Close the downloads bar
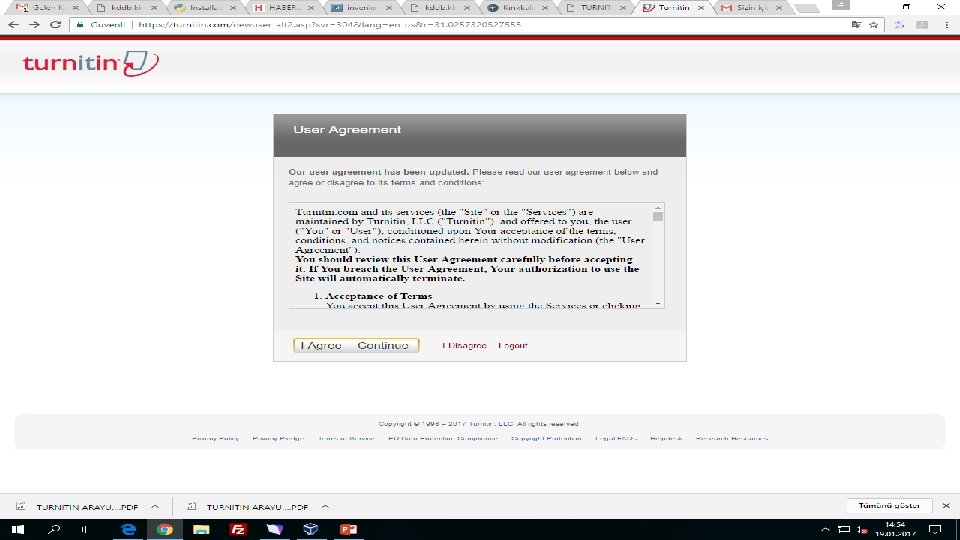This screenshot has height=540, width=960. point(946,506)
